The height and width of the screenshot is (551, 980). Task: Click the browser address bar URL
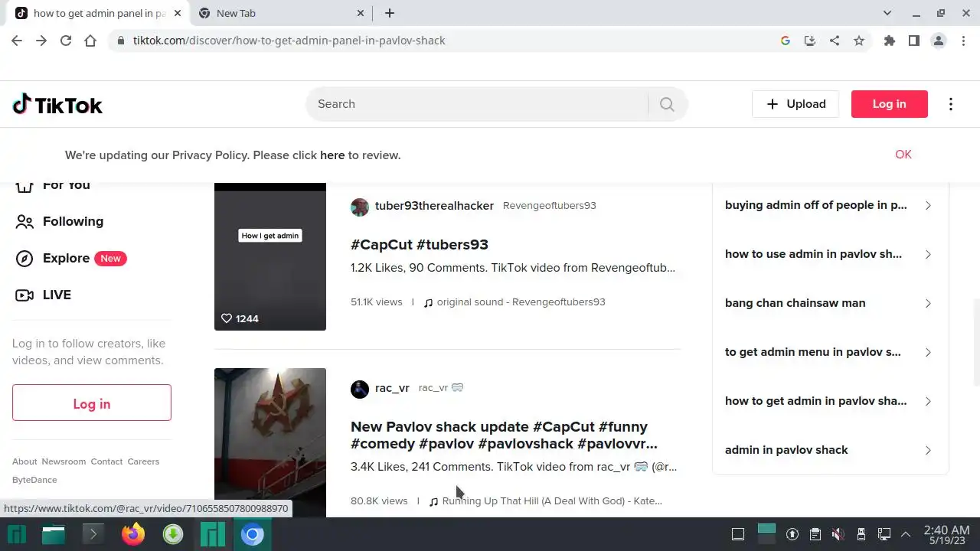pyautogui.click(x=289, y=41)
